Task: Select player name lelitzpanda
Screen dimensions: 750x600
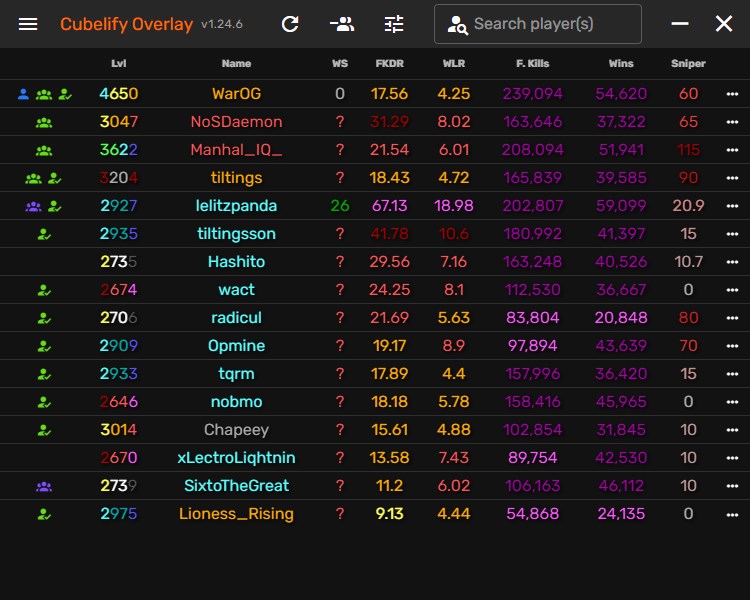Action: click(236, 206)
